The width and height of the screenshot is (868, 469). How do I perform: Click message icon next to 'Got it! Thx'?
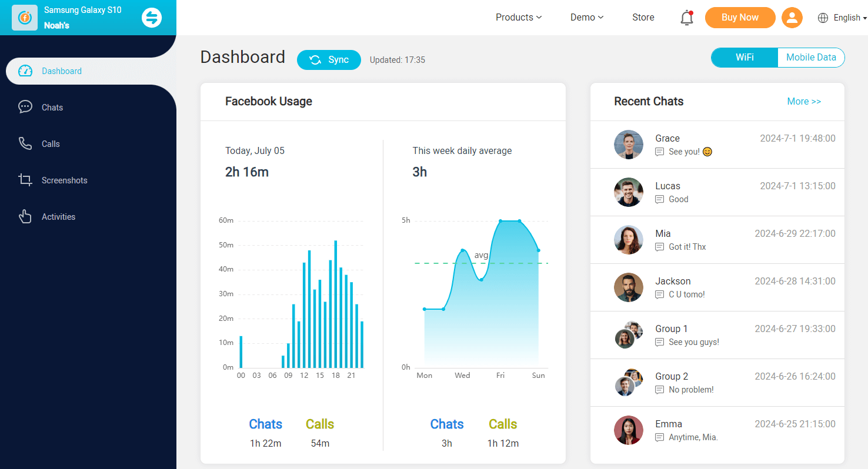(659, 247)
